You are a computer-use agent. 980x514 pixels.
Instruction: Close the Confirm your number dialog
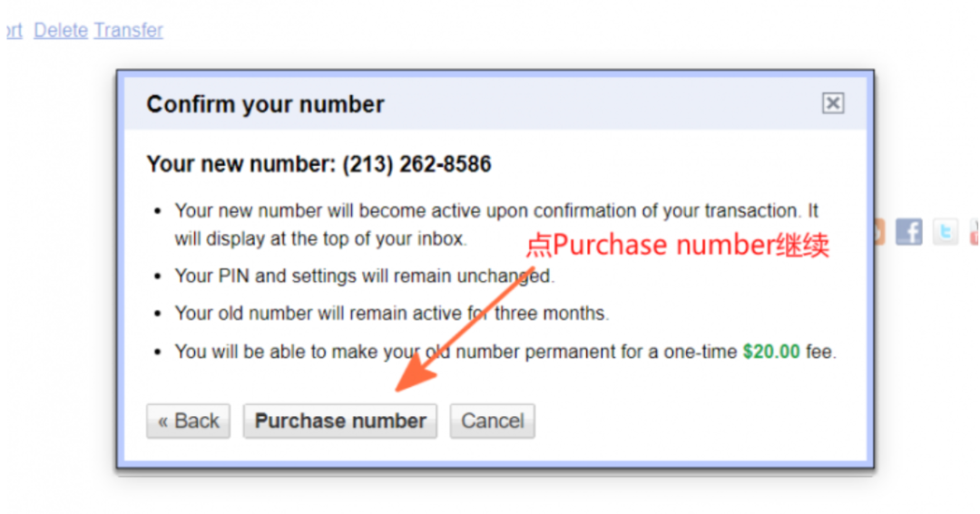click(832, 103)
